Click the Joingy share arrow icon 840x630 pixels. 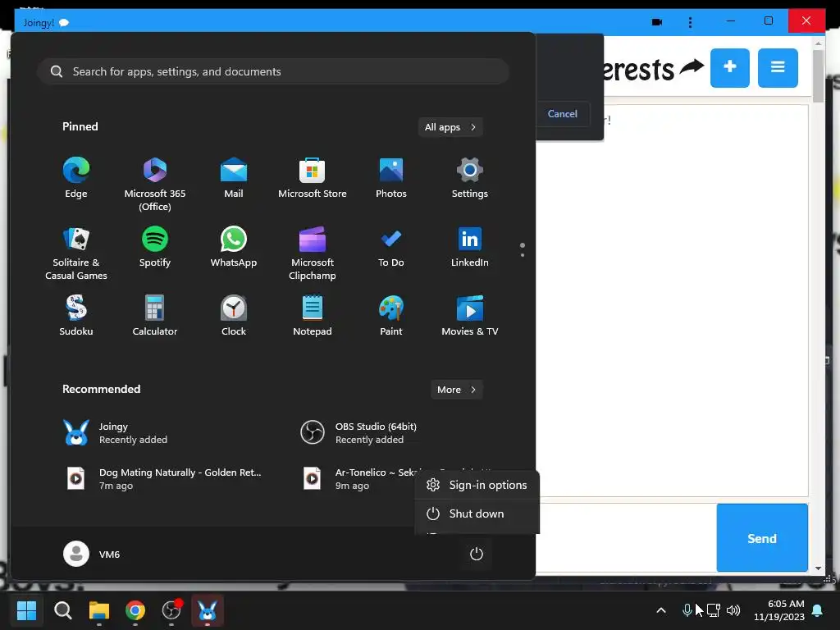pyautogui.click(x=692, y=67)
